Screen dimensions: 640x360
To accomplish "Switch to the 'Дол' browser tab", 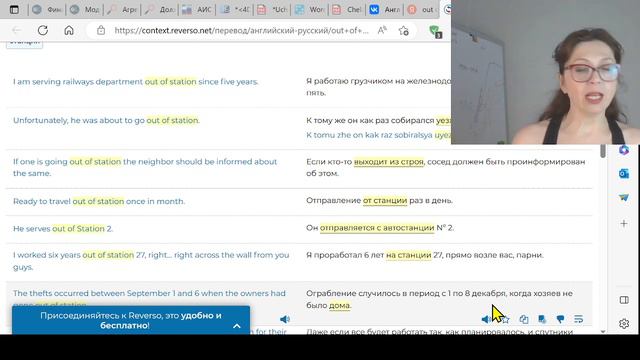I will 160,10.
